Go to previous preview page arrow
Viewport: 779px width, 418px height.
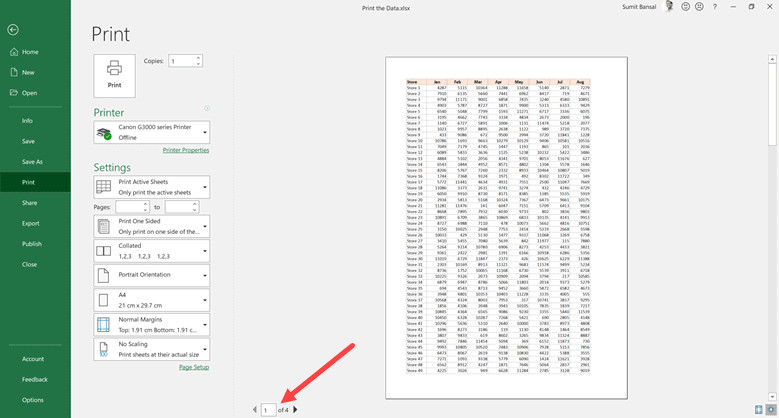point(255,410)
